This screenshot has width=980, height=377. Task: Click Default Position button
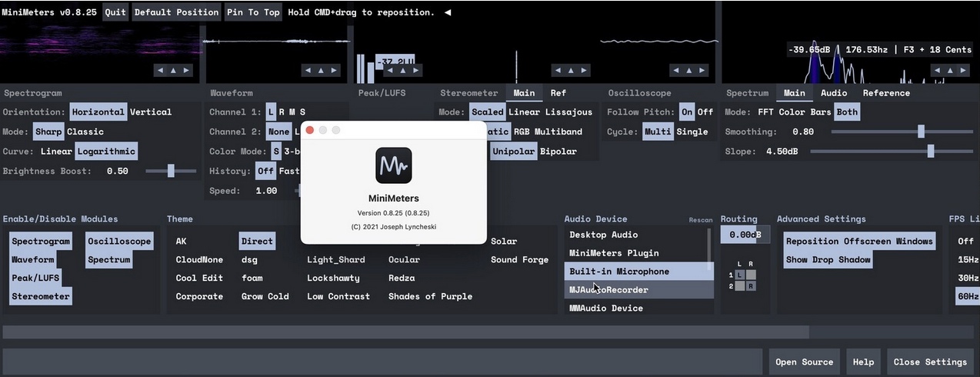[176, 12]
